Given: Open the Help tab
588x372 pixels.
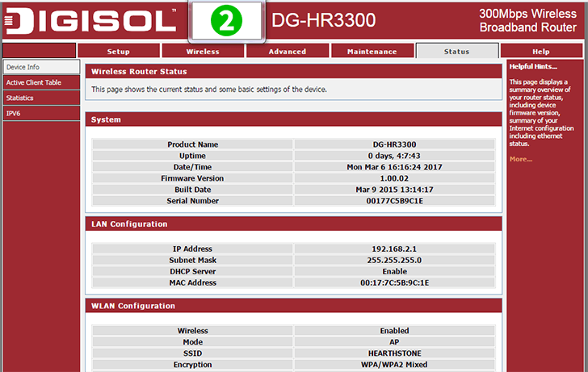Looking at the screenshot, I should pos(541,52).
